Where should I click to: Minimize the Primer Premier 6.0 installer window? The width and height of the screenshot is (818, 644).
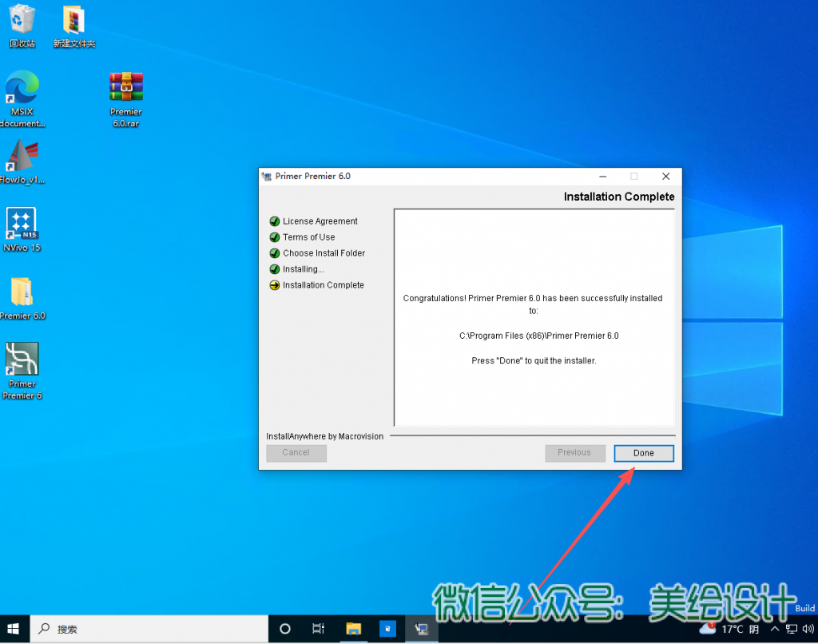point(602,176)
